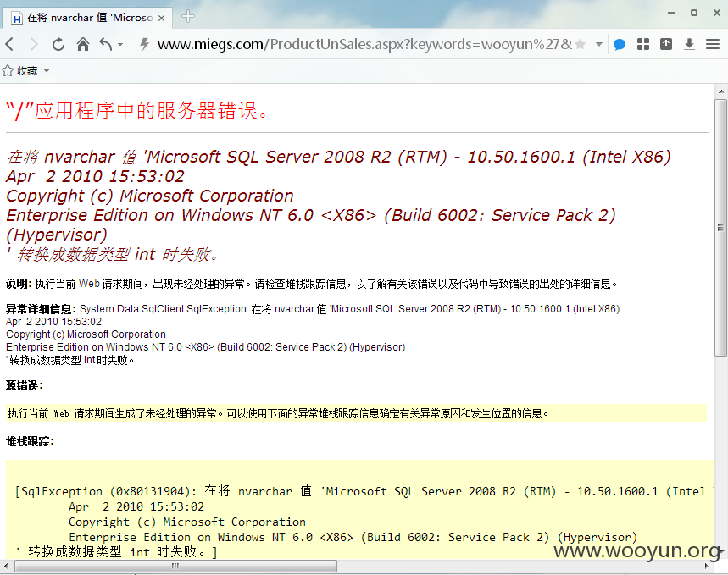Click the undo closed tab arrow icon
Screen dimensions: 728x575
coord(106,45)
